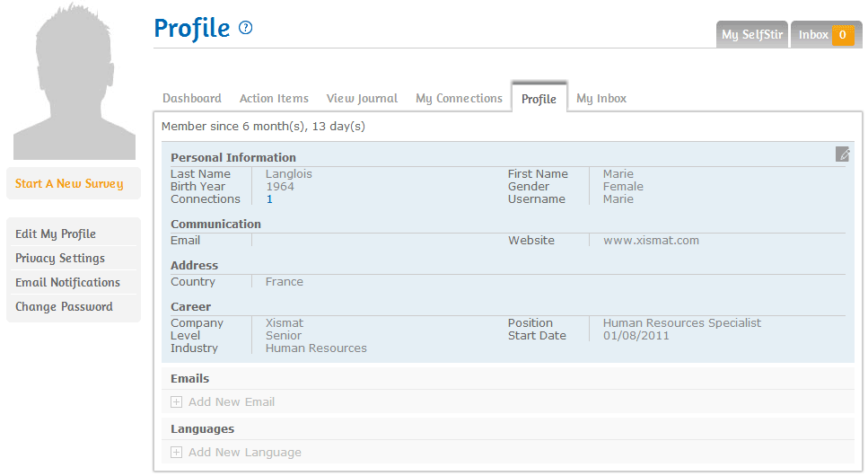Click the profile avatar silhouette image
Screen dimensions: 868x476
click(74, 81)
